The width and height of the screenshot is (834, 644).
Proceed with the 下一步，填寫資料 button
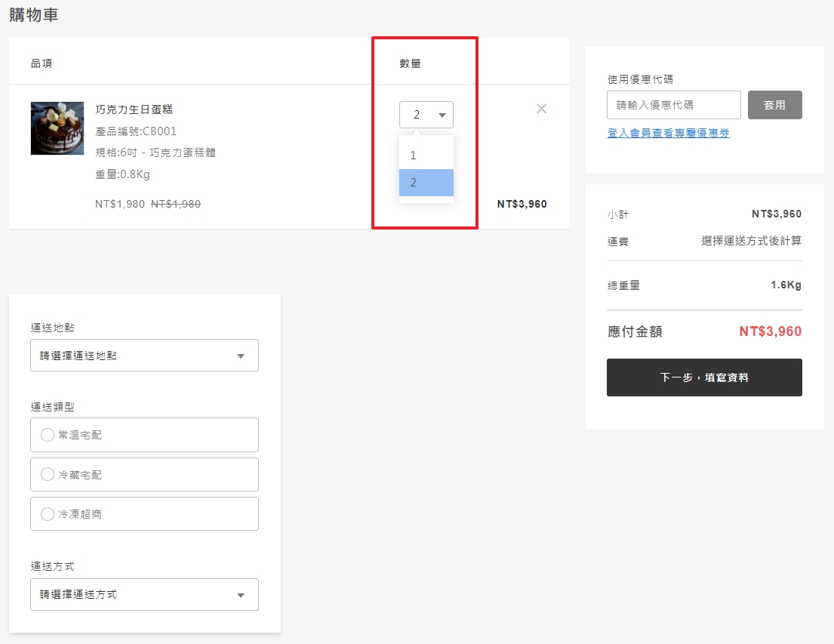coord(703,377)
